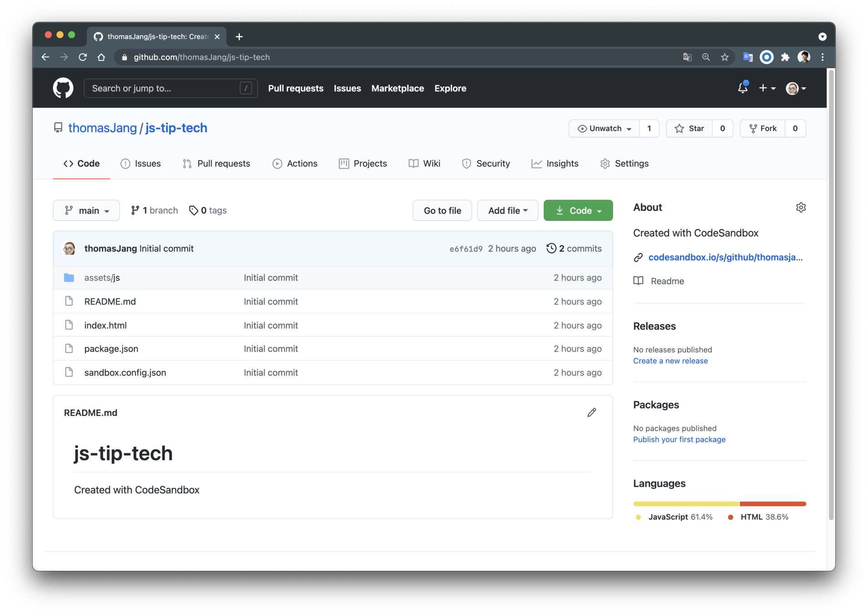Open the Projects tab

[x=363, y=163]
